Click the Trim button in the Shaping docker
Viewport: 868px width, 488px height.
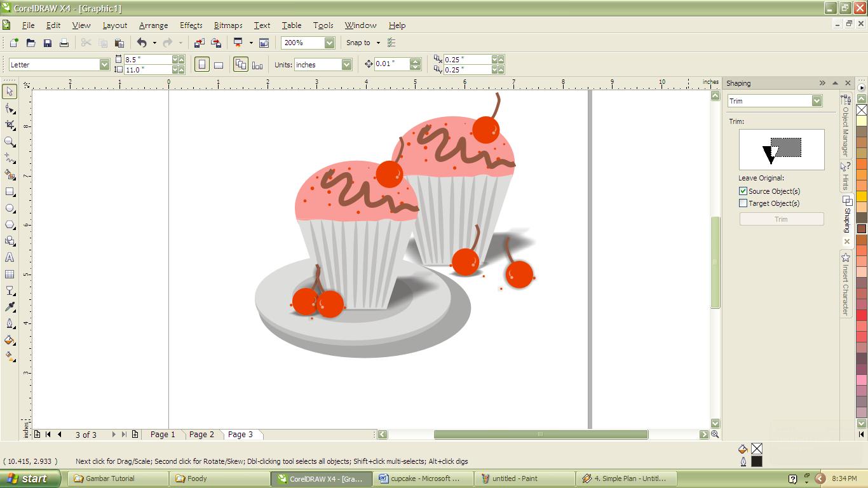[781, 219]
